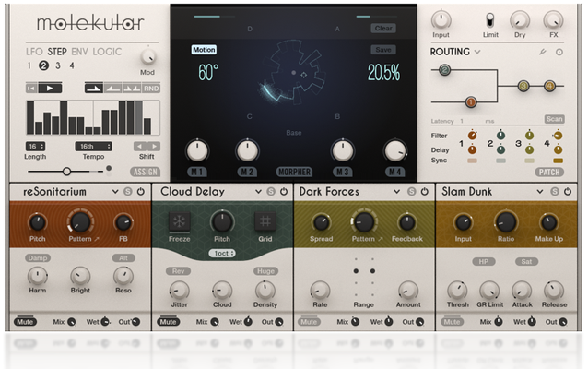The image size is (588, 369).
Task: Open the 1oct pitch range selector
Action: tap(222, 254)
